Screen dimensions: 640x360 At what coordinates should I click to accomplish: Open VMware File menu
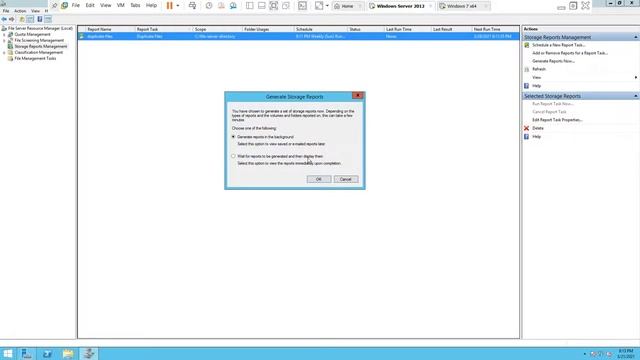pos(76,5)
